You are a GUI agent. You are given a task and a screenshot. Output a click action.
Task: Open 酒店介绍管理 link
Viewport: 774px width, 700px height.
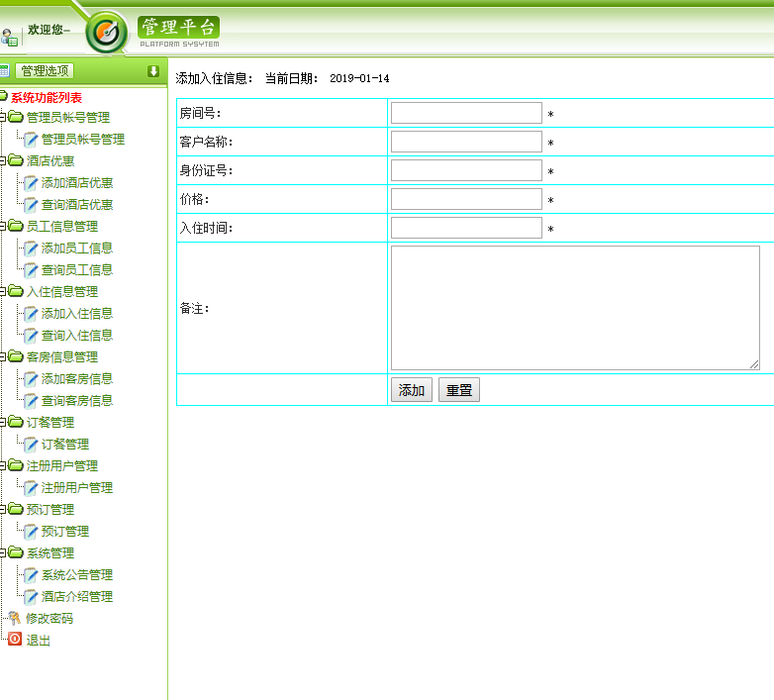pos(77,596)
